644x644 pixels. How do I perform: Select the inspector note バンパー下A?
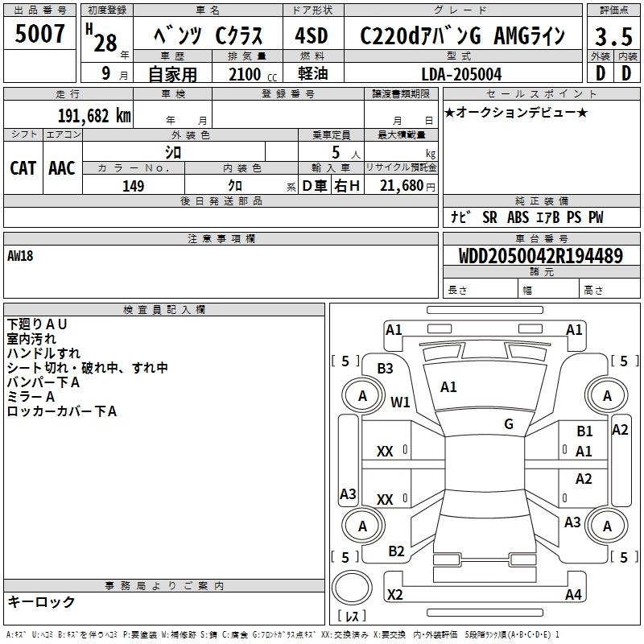coord(43,382)
